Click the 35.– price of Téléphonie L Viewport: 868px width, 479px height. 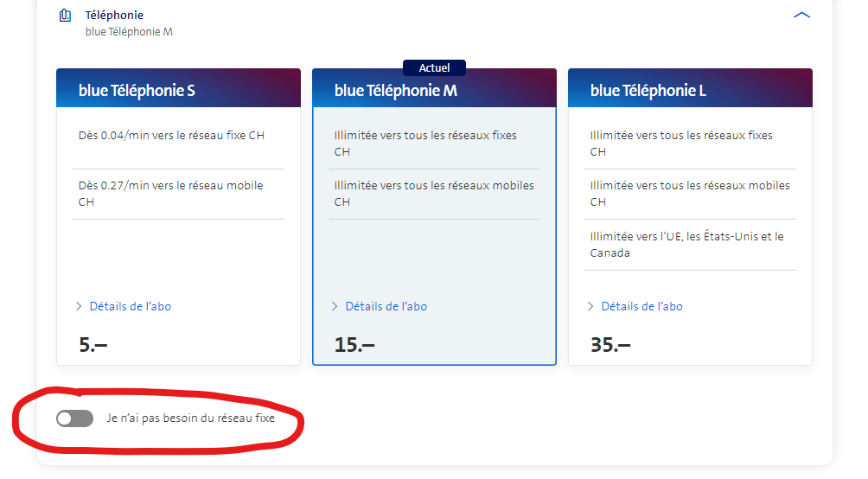tap(610, 344)
